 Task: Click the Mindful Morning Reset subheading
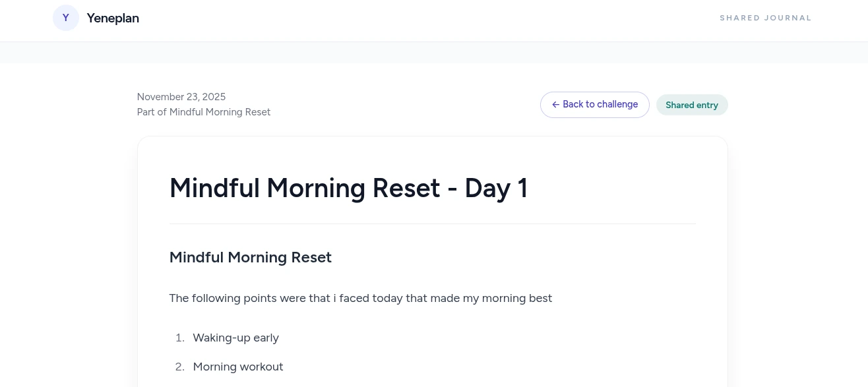click(250, 257)
